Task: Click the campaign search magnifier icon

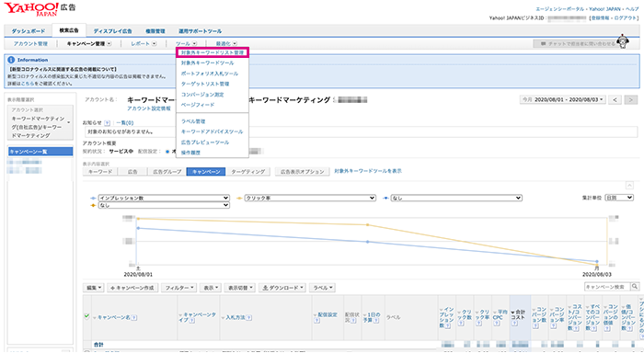Action: 636,287
